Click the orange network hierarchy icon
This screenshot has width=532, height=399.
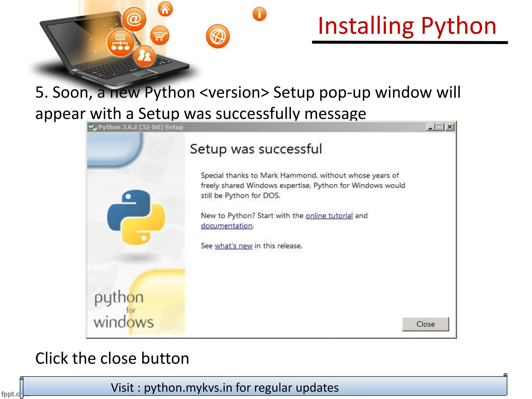(x=121, y=43)
